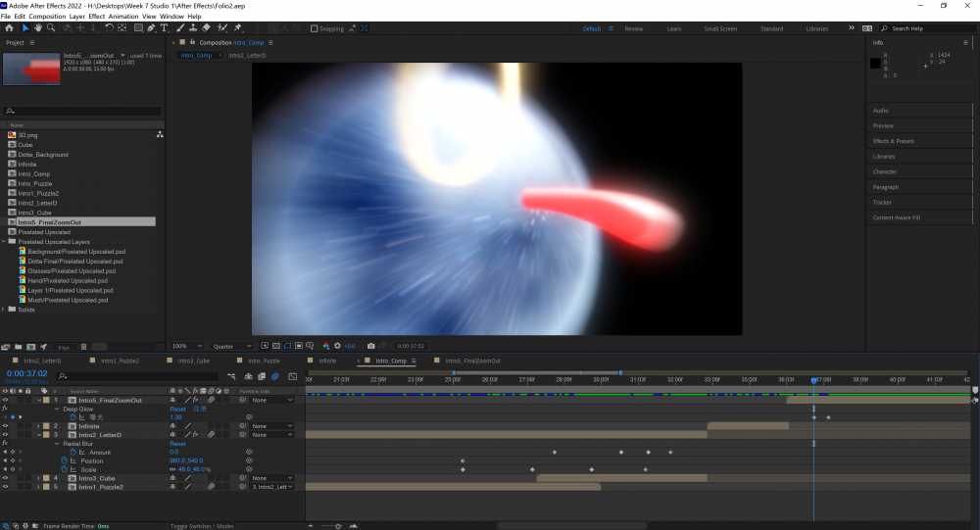This screenshot has height=530, width=980.
Task: Select the Brush tool
Action: pyautogui.click(x=180, y=28)
